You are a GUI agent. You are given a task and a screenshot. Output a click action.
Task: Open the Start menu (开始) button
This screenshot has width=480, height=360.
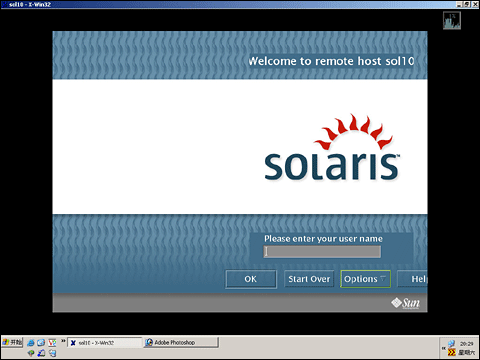pos(12,342)
